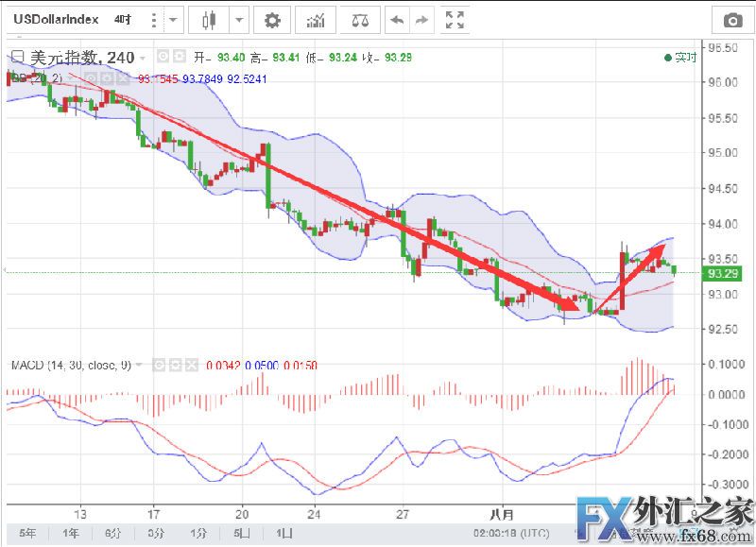Screen dimensions: 756x547
Task: Click the 4时 interval button
Action: click(x=124, y=19)
